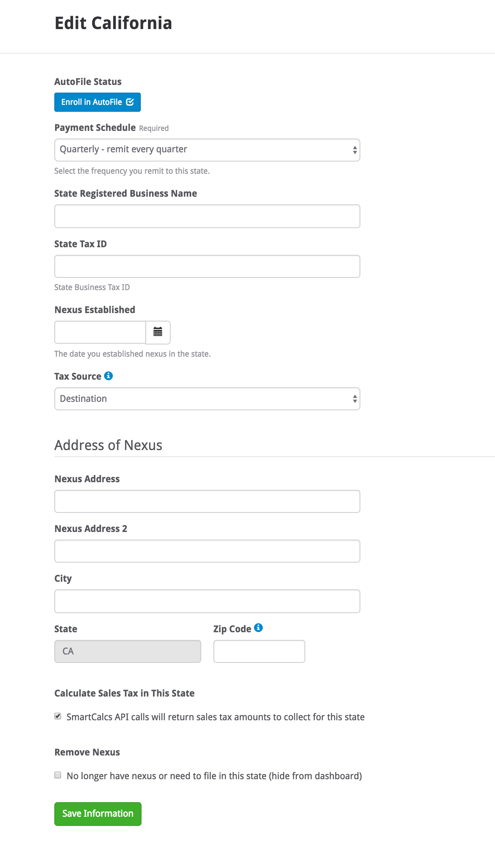
Task: Click the City text field
Action: pyautogui.click(x=207, y=601)
